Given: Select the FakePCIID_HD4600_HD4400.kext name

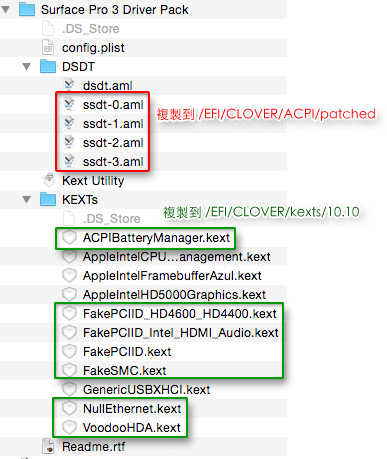Looking at the screenshot, I should [x=180, y=314].
